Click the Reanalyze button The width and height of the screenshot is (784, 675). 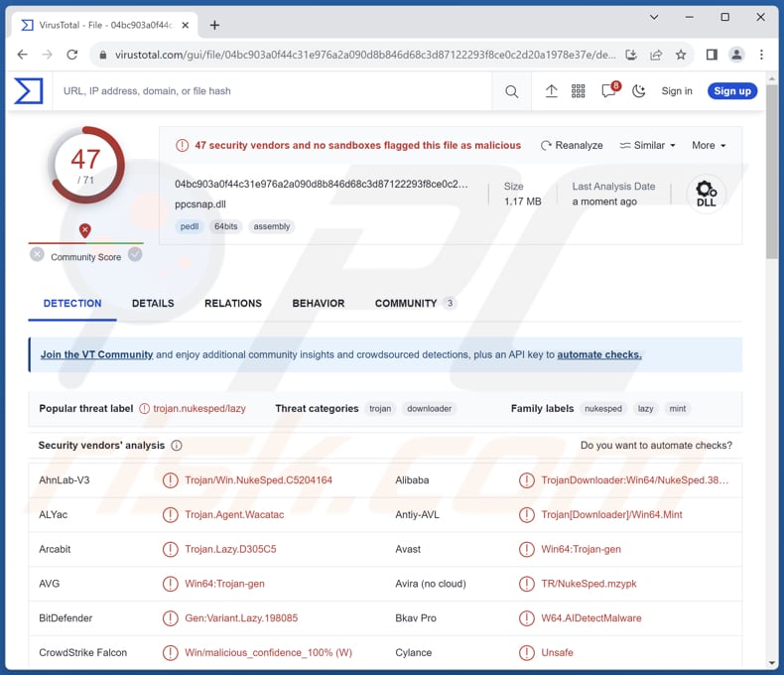click(572, 146)
